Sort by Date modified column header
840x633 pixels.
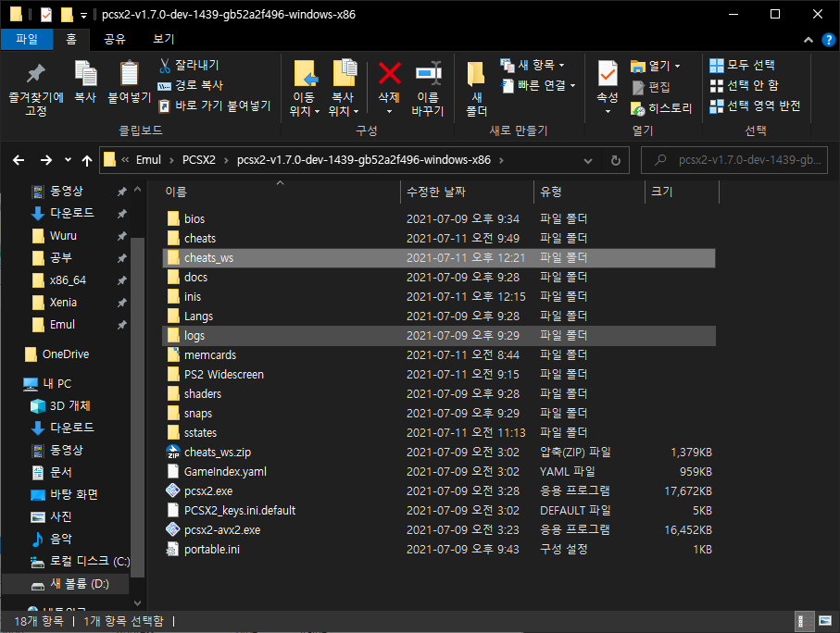point(467,192)
